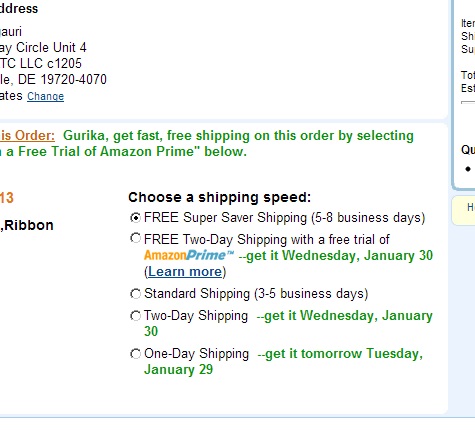Click 'get it tomorrow Tuesday, January 29' text

pos(283,361)
